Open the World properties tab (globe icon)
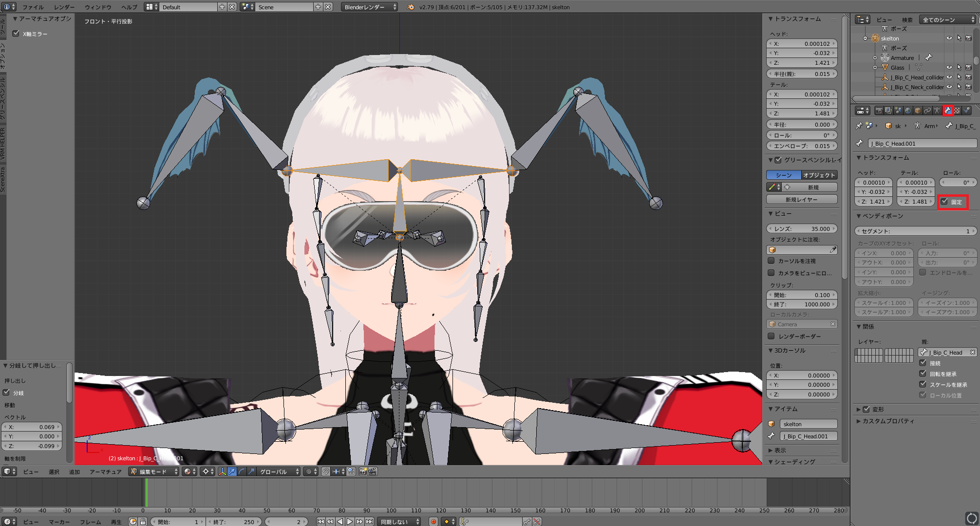Image resolution: width=980 pixels, height=526 pixels. click(x=908, y=111)
